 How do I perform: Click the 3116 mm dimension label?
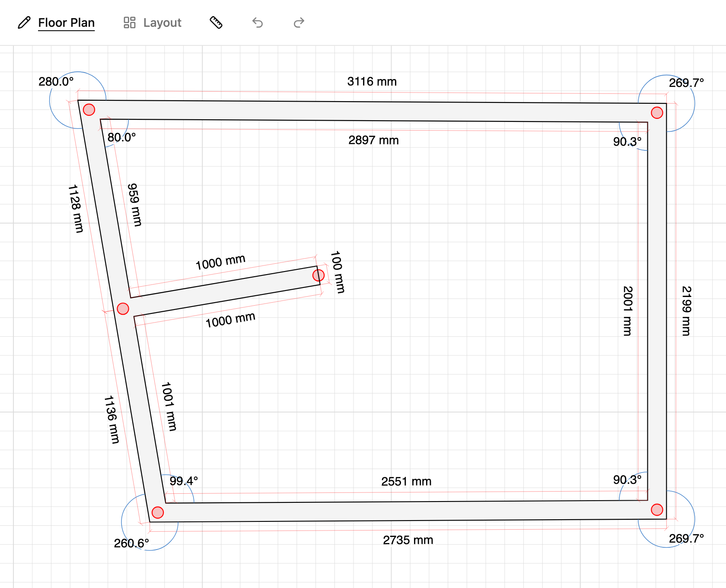(x=372, y=82)
